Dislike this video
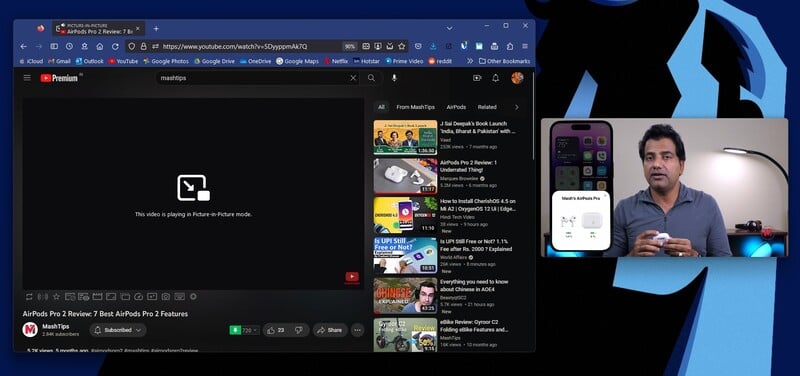The image size is (800, 376). (x=299, y=330)
